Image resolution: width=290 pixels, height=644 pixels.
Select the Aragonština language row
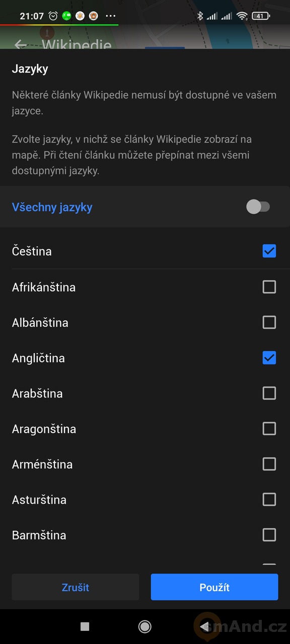[145, 429]
